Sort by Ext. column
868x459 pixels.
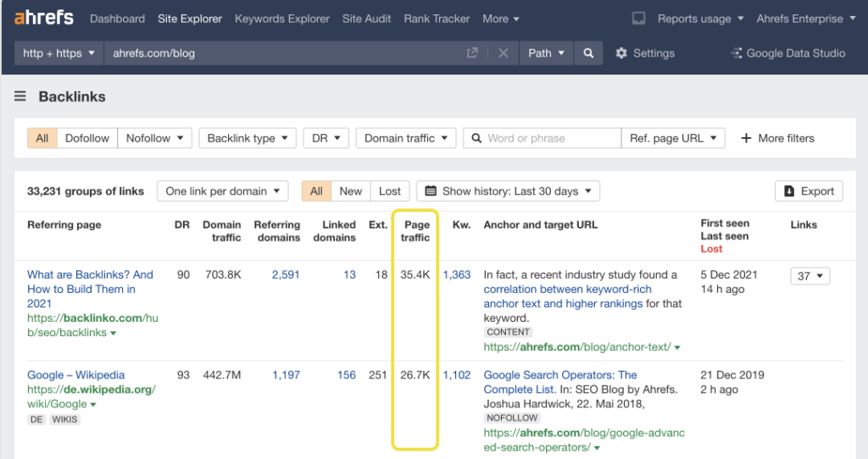point(378,224)
